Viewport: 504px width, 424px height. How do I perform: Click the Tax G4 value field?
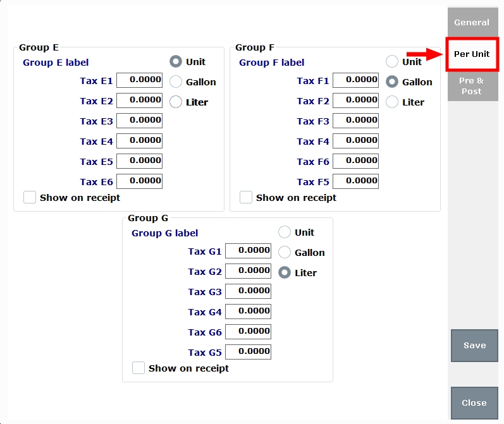248,312
